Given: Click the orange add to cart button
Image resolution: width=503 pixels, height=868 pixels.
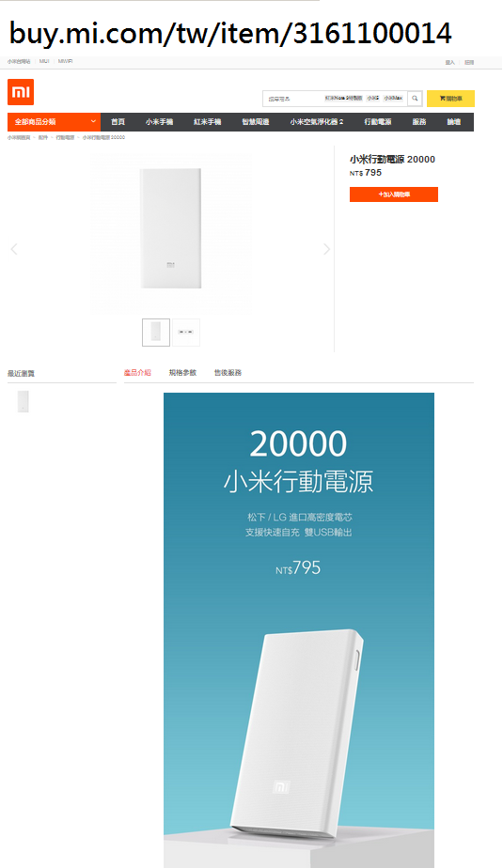Looking at the screenshot, I should tap(394, 194).
